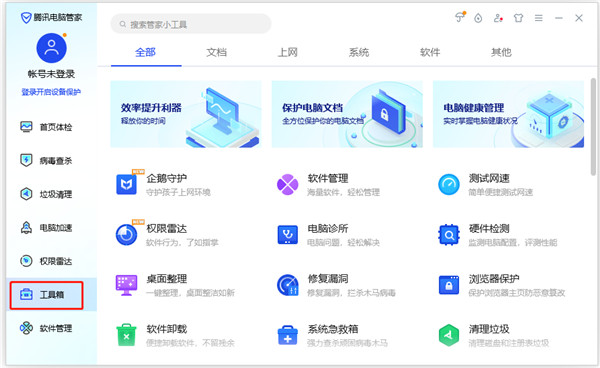Launch the 测试网速 speed test icon
The image size is (600, 368).
[x=448, y=184]
